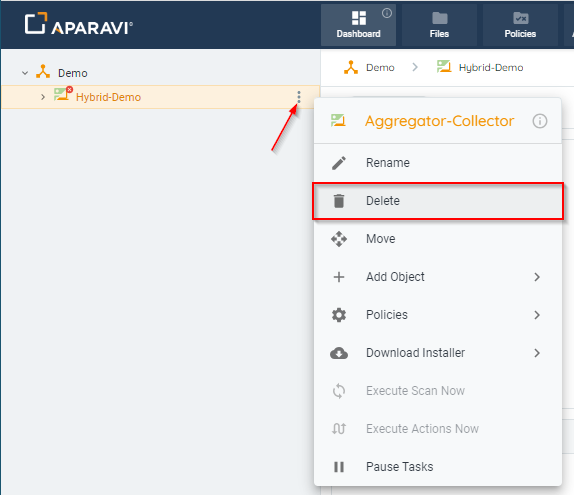Open the Dashboard tab

358,25
